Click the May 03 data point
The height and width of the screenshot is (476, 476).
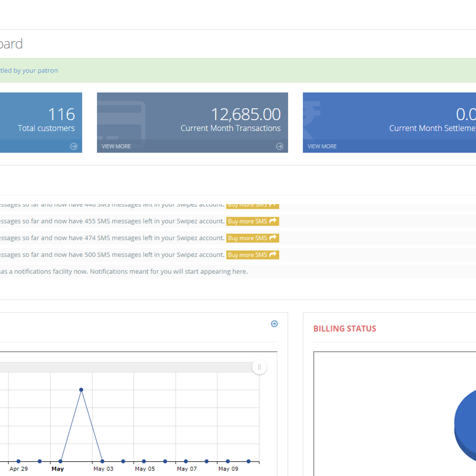102,461
